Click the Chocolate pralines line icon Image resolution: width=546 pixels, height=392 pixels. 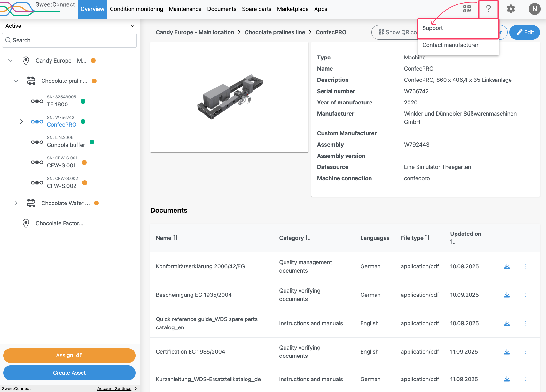click(x=31, y=81)
